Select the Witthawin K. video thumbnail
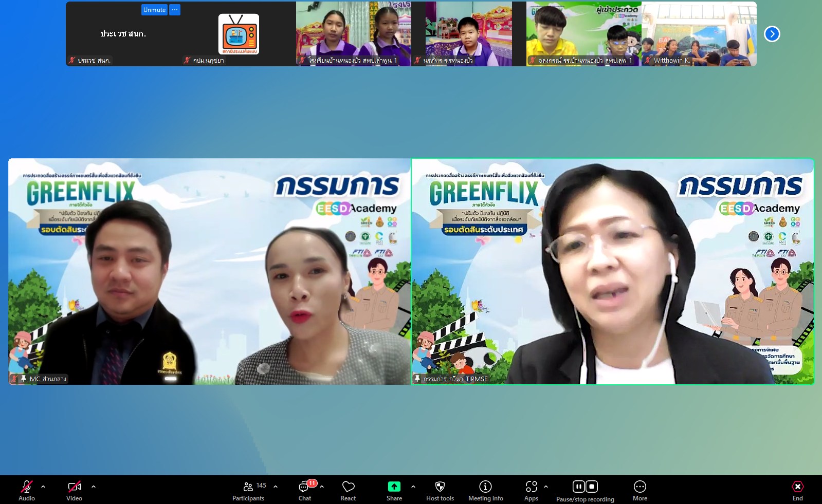Viewport: 822px width, 504px height. click(x=699, y=34)
